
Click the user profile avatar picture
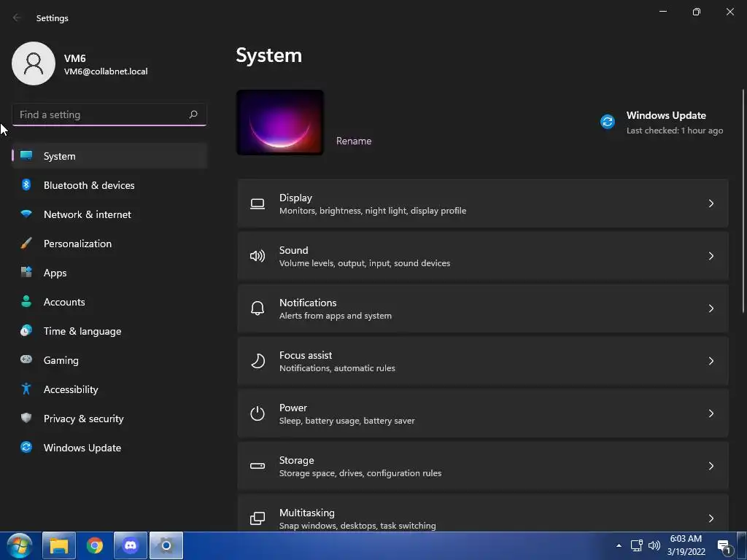pos(34,63)
